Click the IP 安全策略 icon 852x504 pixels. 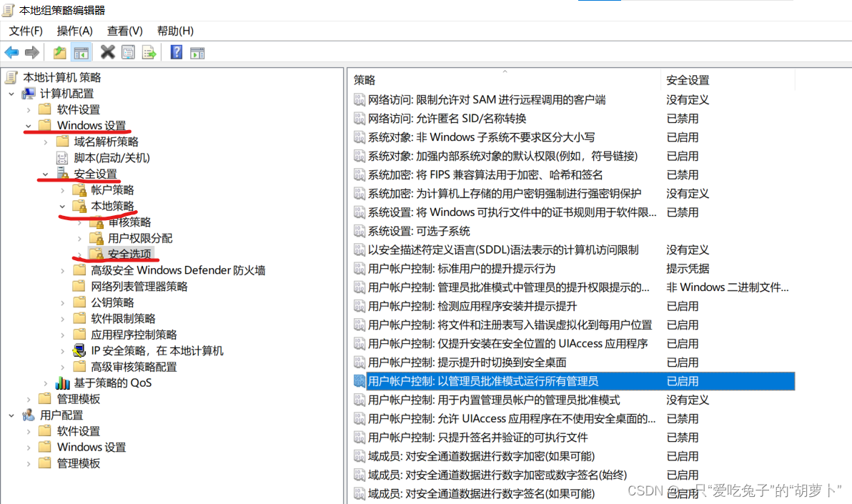click(79, 351)
